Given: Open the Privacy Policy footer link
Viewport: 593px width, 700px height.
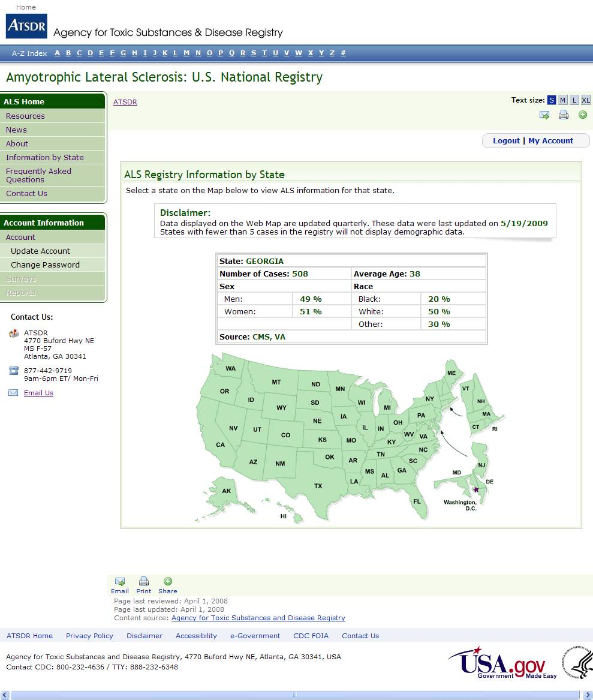Looking at the screenshot, I should [89, 636].
